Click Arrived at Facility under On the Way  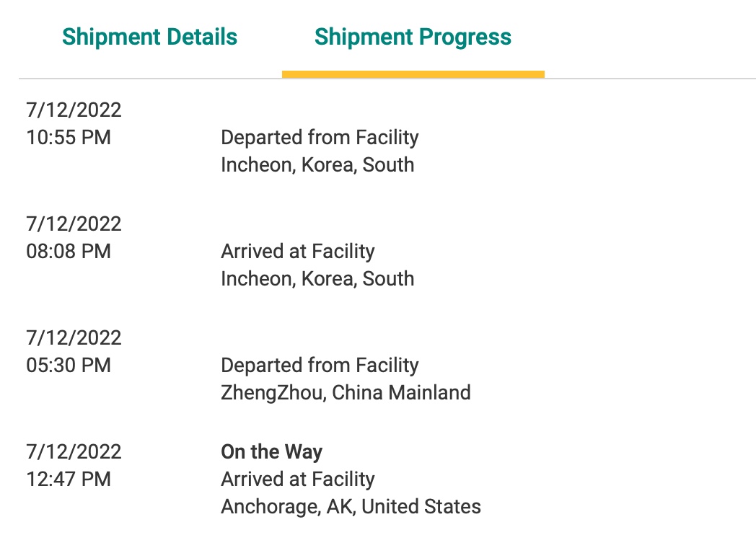(x=297, y=479)
